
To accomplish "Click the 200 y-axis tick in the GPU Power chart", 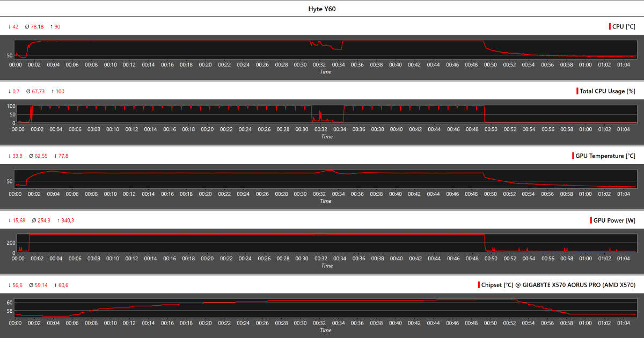I will tap(11, 242).
